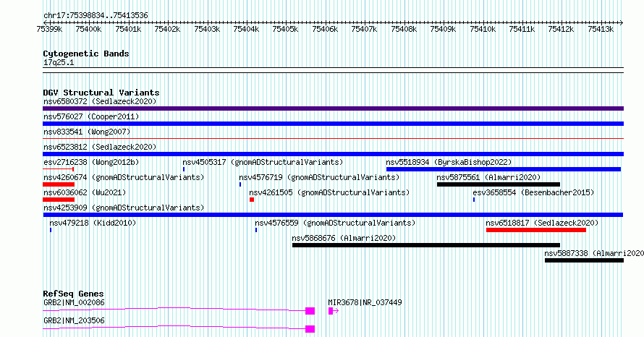Select the small red nsv4261505 marker
Screen dimensions: 644x337
pyautogui.click(x=252, y=200)
